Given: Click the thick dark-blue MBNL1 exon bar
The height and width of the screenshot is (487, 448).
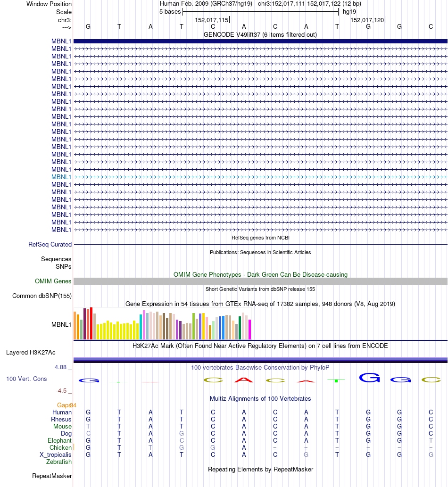Looking at the screenshot, I should point(260,41).
